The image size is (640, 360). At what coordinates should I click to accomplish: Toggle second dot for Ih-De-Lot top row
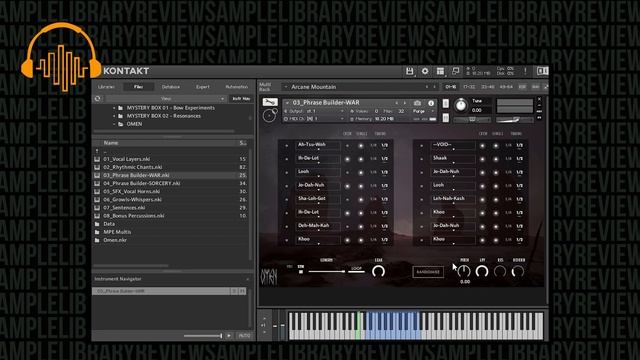(x=361, y=159)
